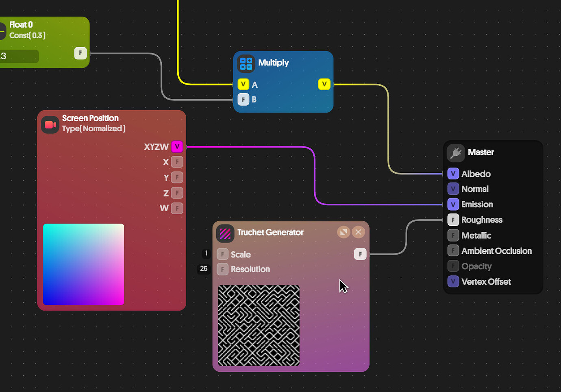Edit the Resolution value field showing 25
Viewport: 561px width, 392px height.
(203, 268)
